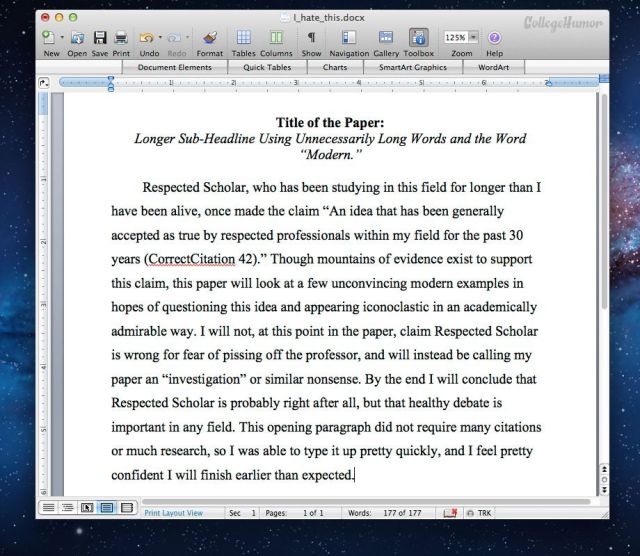Viewport: 640px width, 556px height.
Task: Click the Words 177 of 177 counter
Action: 384,513
